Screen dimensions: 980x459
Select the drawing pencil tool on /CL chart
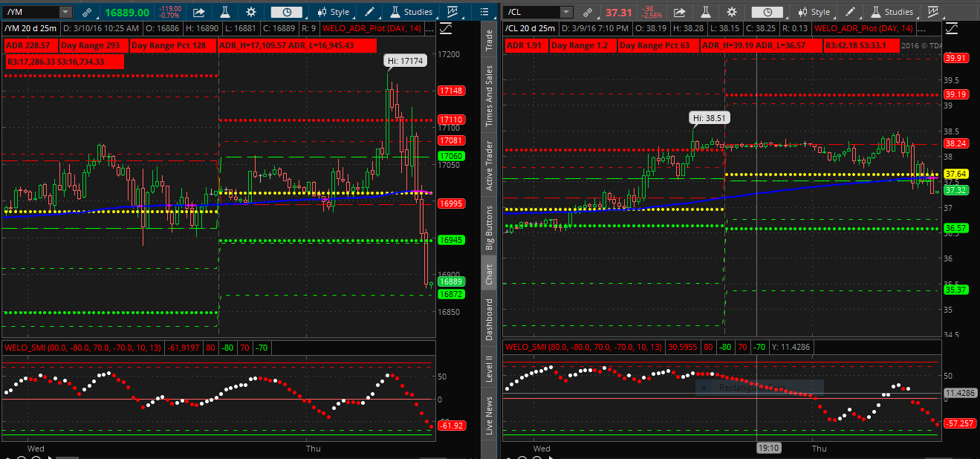pos(851,13)
